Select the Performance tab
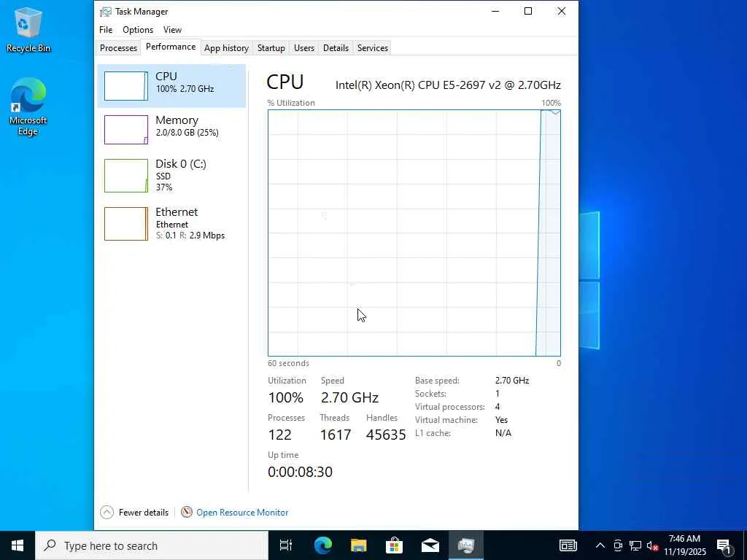 click(171, 47)
